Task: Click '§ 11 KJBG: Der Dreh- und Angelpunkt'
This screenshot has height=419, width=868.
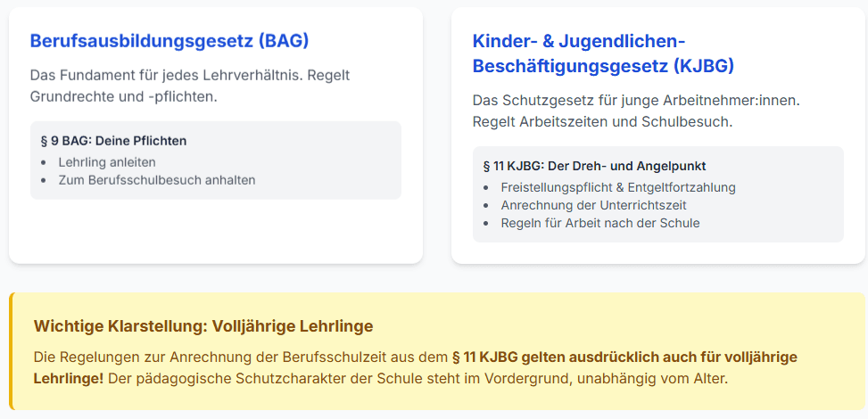Action: [594, 166]
